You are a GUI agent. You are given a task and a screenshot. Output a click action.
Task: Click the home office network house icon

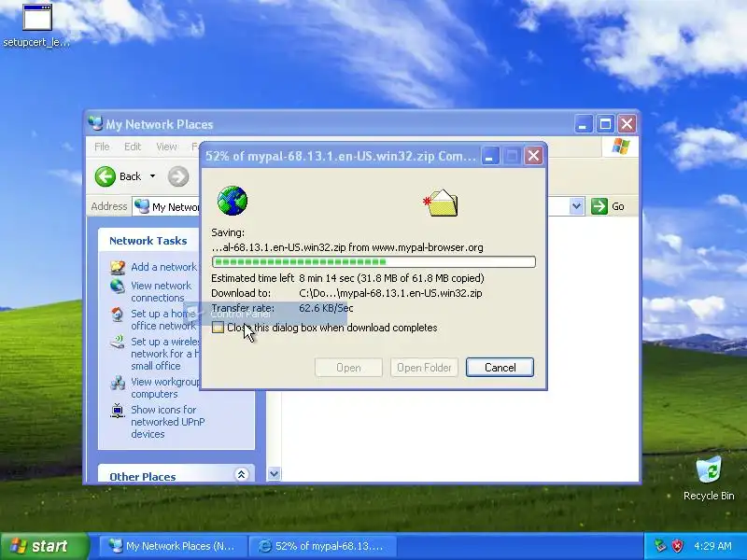[x=118, y=315]
